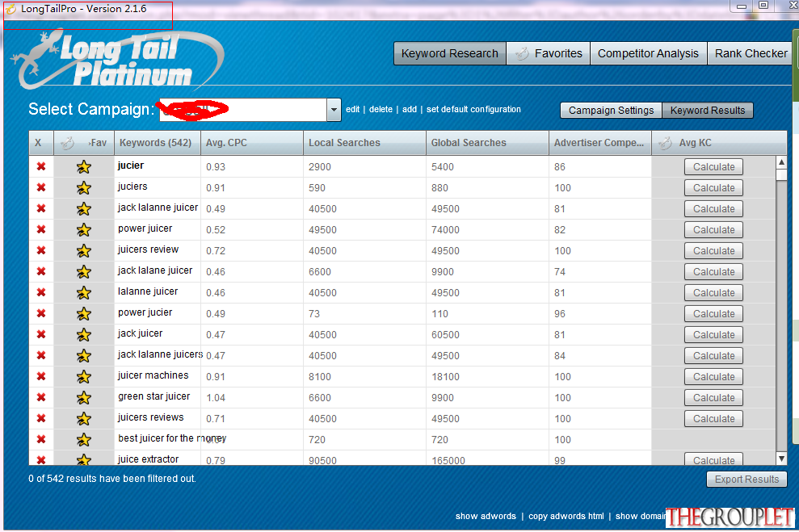
Task: Switch to Keyword Results view
Action: point(708,111)
